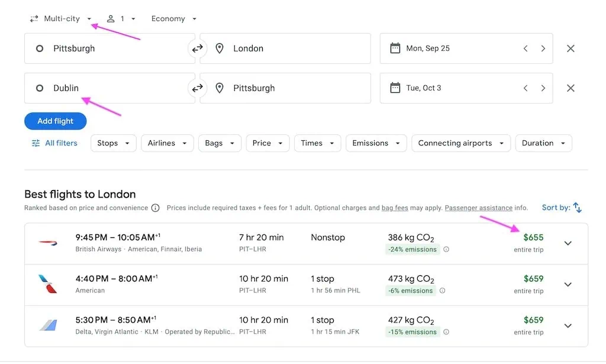Go to previous day before Mon, Sep 25
Viewport: 606px width, 364px height.
[x=526, y=49]
